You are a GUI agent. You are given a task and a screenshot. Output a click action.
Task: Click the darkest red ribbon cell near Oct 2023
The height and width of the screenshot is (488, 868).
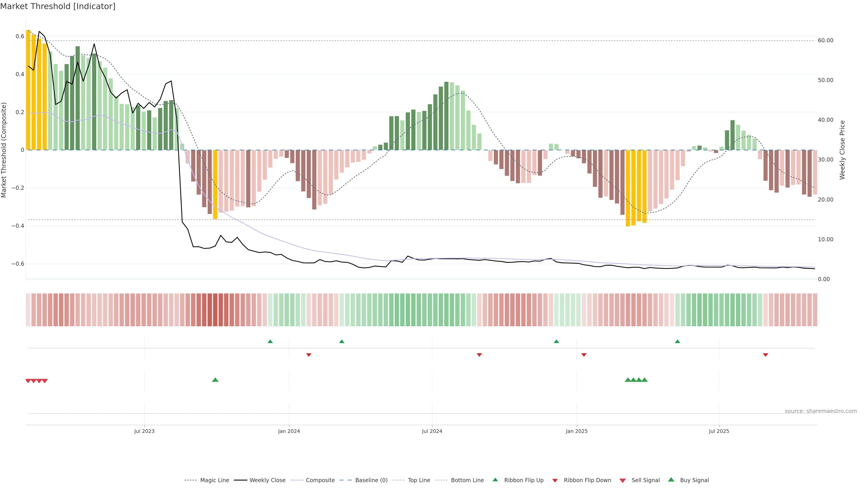pyautogui.click(x=215, y=310)
